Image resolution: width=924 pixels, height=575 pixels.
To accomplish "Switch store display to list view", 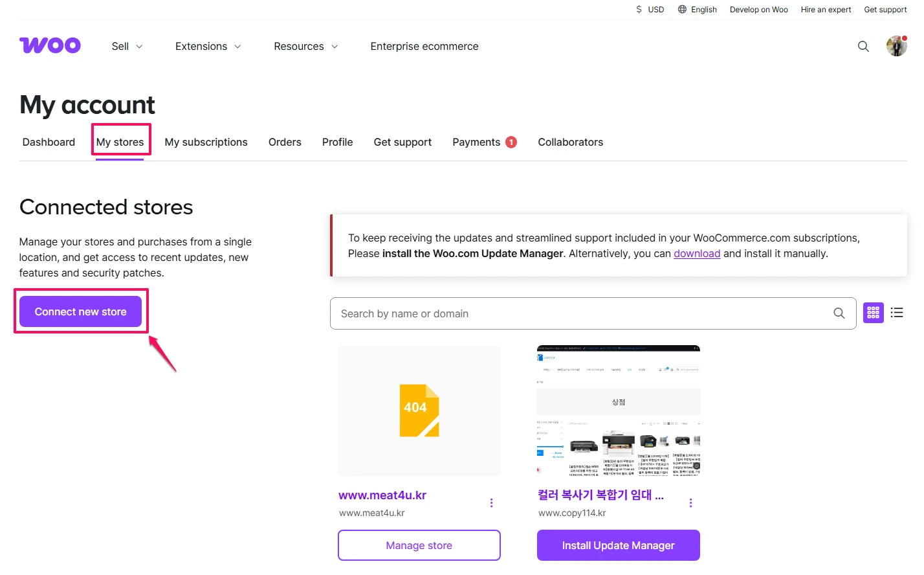I will pyautogui.click(x=897, y=312).
